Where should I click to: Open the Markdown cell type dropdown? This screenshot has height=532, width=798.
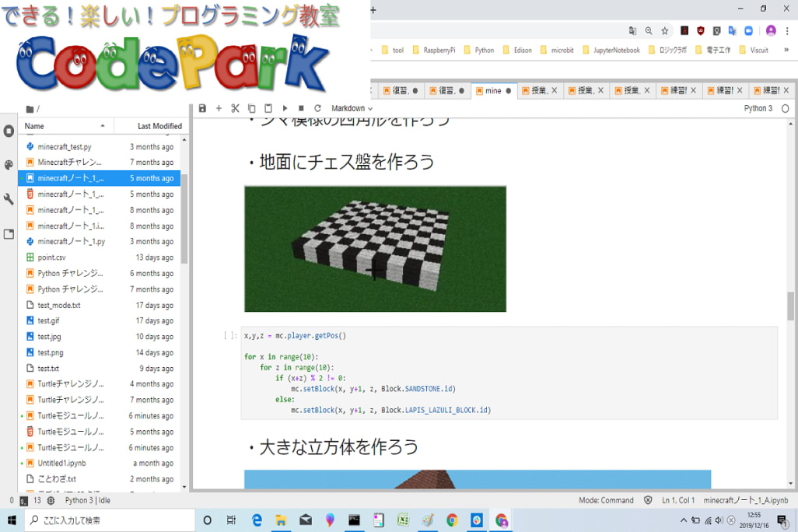(x=352, y=108)
